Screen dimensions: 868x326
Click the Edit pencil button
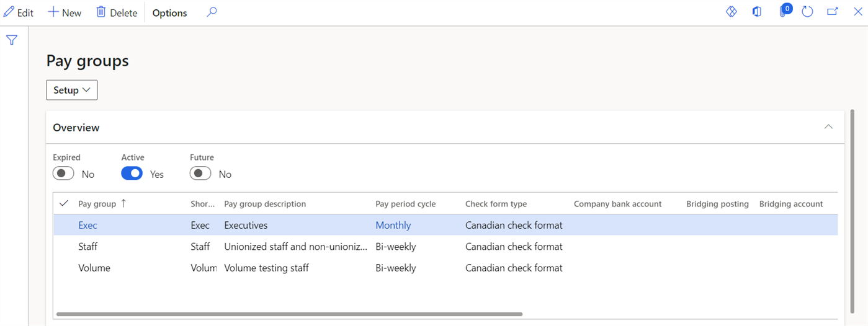coord(19,12)
